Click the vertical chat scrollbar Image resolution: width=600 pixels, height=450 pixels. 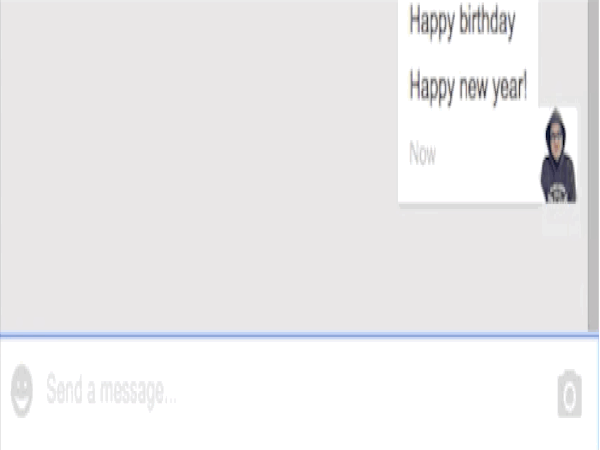click(593, 165)
